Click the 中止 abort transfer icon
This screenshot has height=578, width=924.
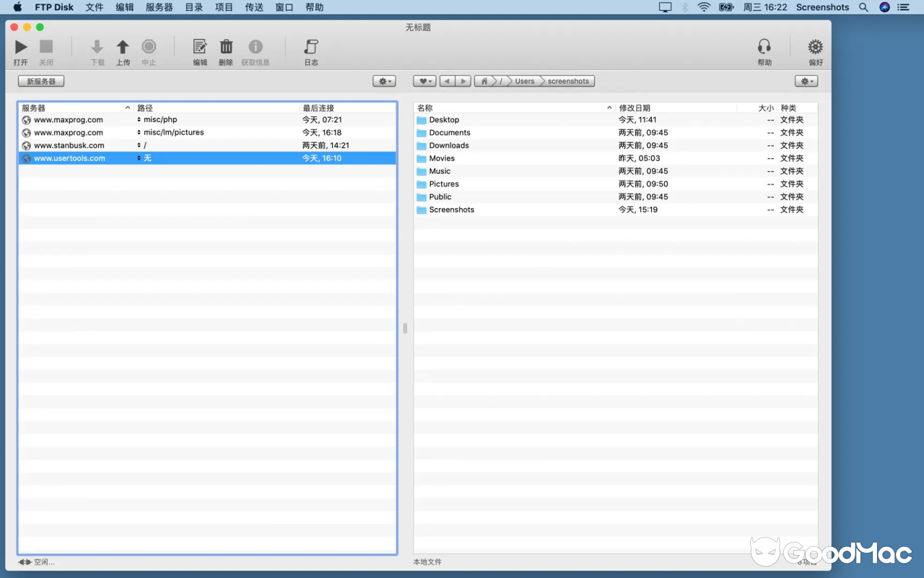click(x=149, y=47)
